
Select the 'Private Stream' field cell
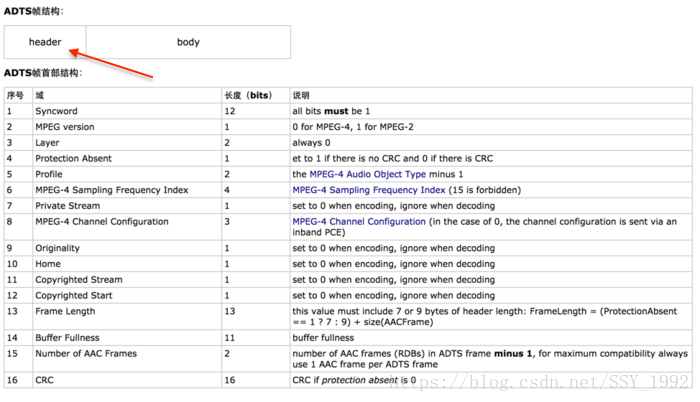pyautogui.click(x=127, y=206)
